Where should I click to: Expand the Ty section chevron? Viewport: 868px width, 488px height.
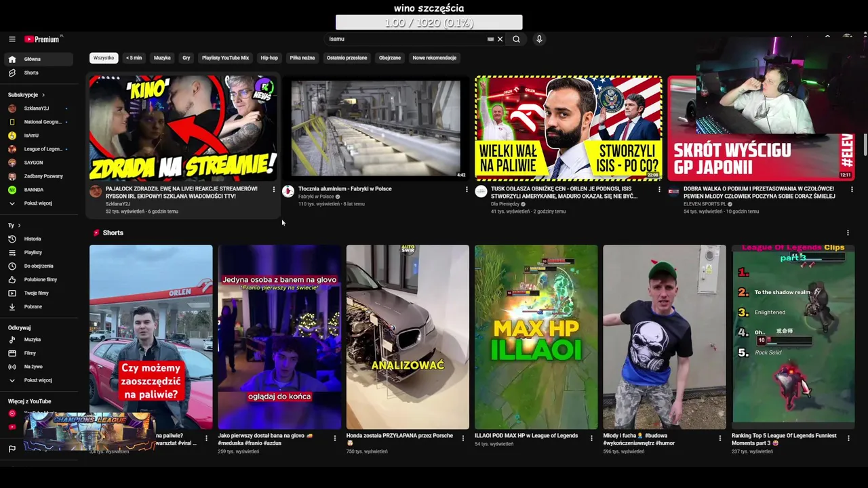point(19,225)
